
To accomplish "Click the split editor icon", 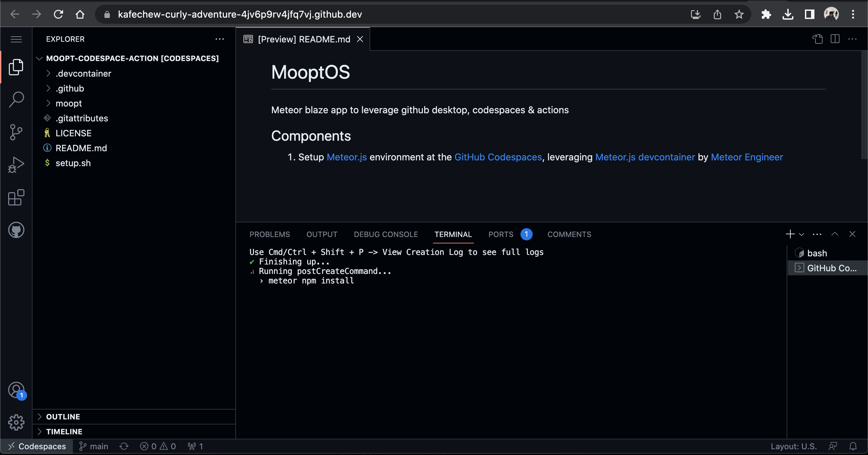I will point(834,39).
